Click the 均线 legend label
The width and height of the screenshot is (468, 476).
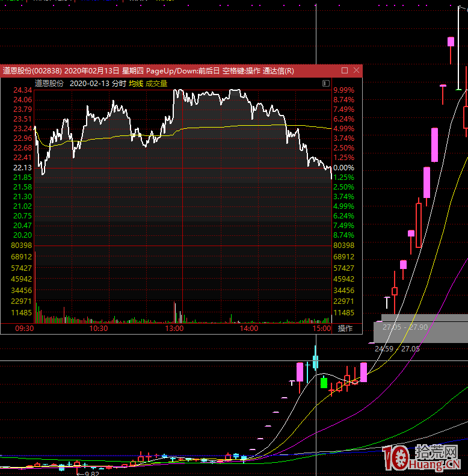pyautogui.click(x=136, y=84)
